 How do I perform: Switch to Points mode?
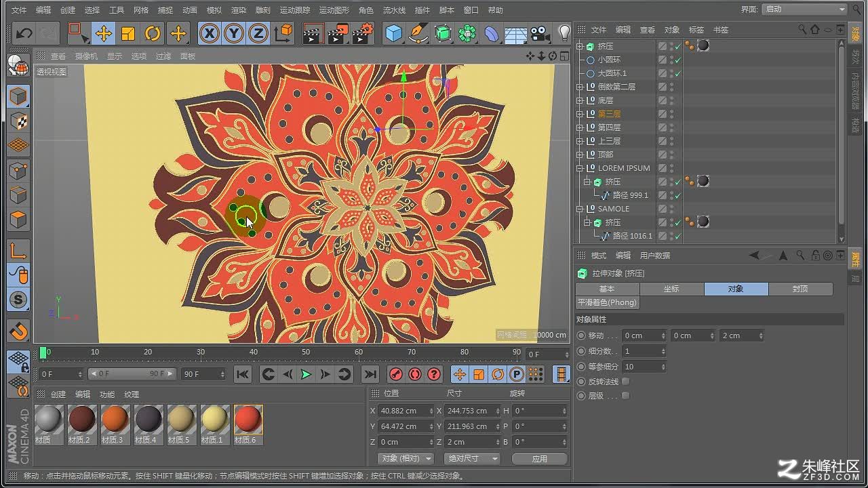(18, 169)
